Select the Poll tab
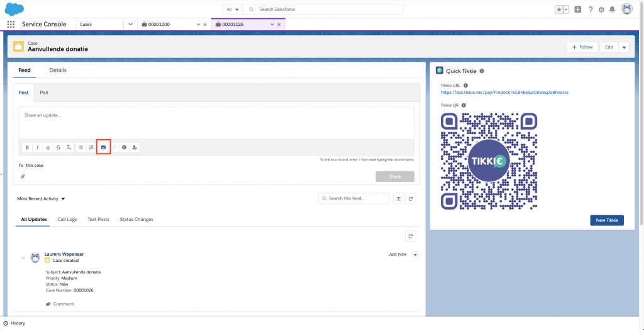The image size is (644, 330). coord(44,93)
